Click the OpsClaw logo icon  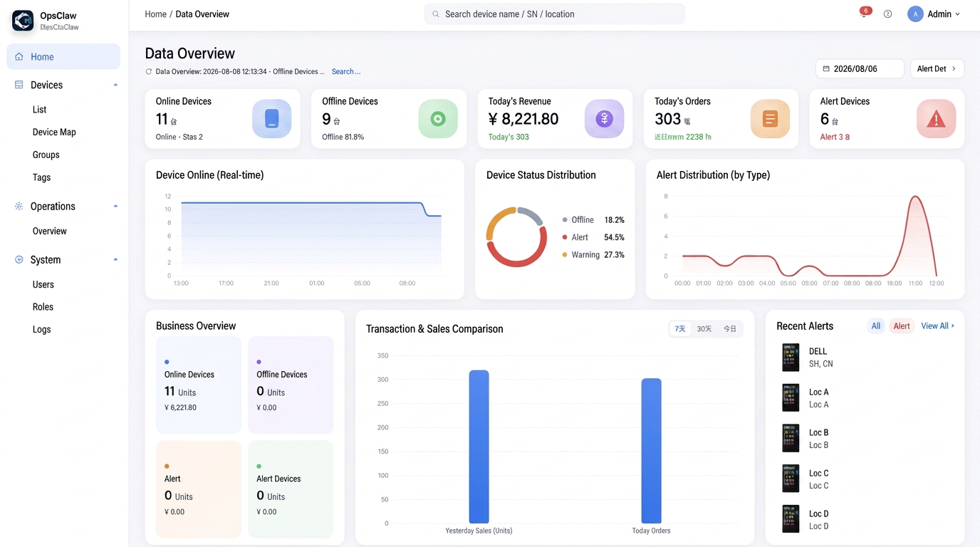(23, 21)
